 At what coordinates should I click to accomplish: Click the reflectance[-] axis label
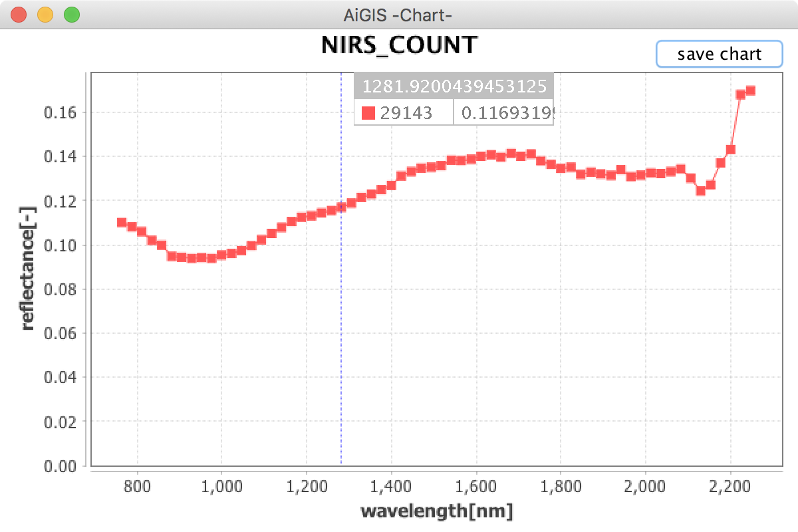pyautogui.click(x=27, y=267)
